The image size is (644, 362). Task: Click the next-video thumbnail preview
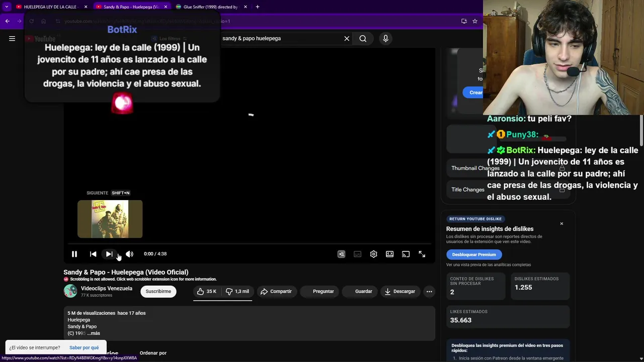point(110,219)
